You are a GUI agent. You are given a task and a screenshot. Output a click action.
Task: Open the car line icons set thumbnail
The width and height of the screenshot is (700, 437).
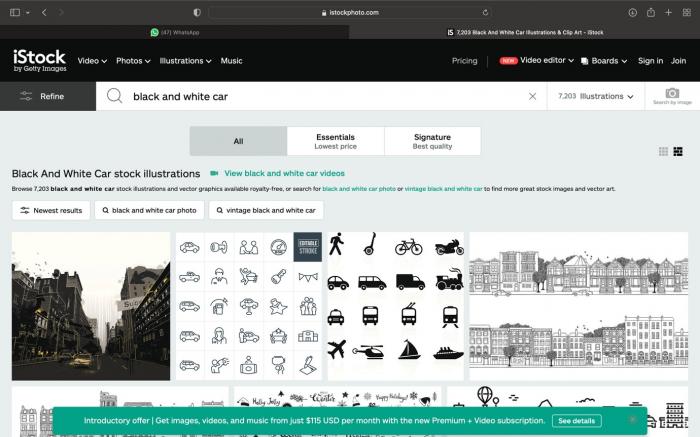(249, 306)
